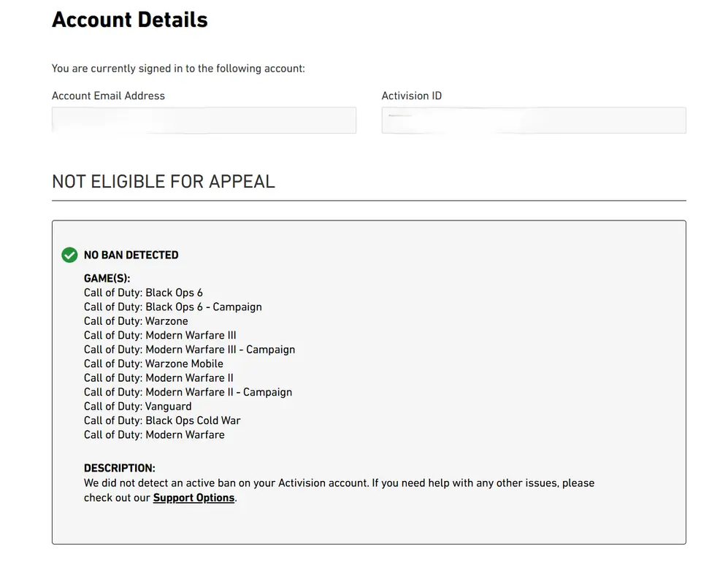The image size is (728, 584).
Task: Click the last Modern Warfare entry
Action: coord(154,435)
